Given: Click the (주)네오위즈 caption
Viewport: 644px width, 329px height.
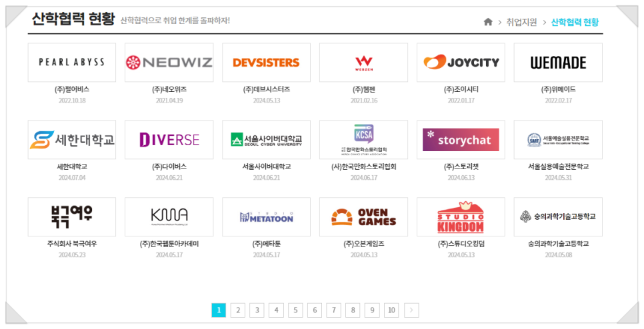Looking at the screenshot, I should 169,89.
